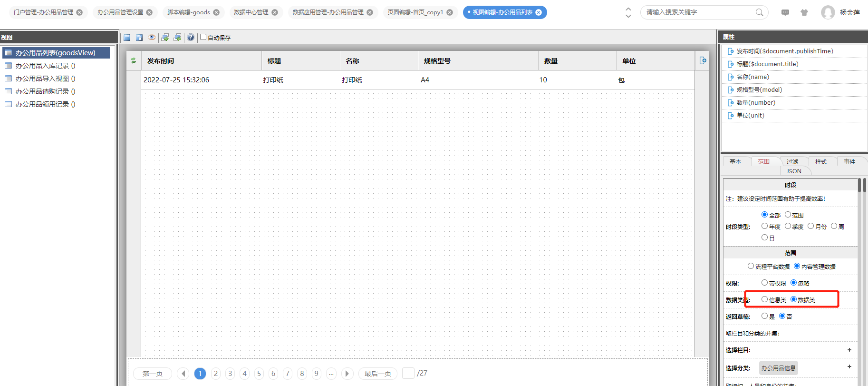The image size is (868, 386).
Task: Click the export view icon with right arrow
Action: (165, 38)
